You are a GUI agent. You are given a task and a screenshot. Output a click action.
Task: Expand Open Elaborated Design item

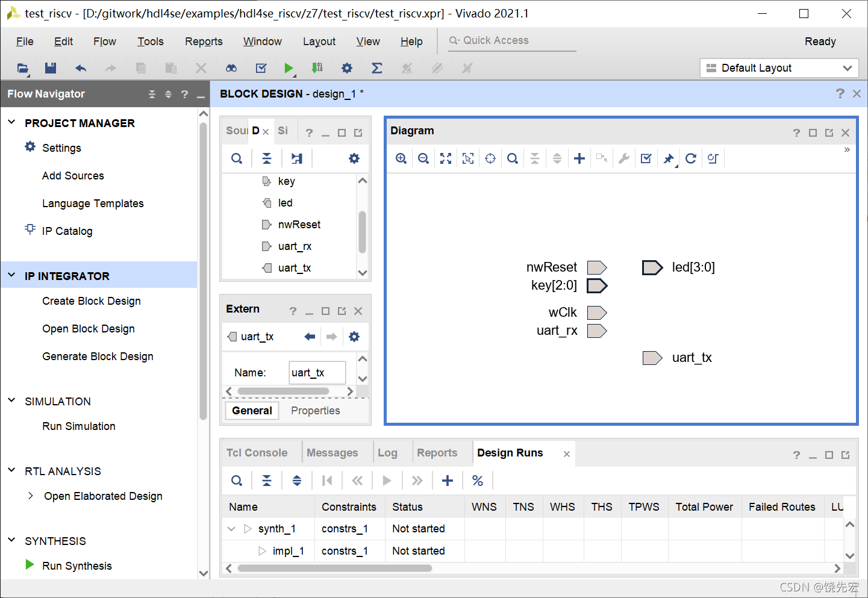(x=31, y=496)
